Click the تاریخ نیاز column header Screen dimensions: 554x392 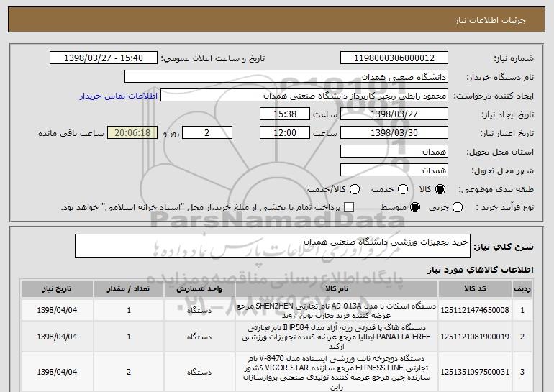[57, 289]
